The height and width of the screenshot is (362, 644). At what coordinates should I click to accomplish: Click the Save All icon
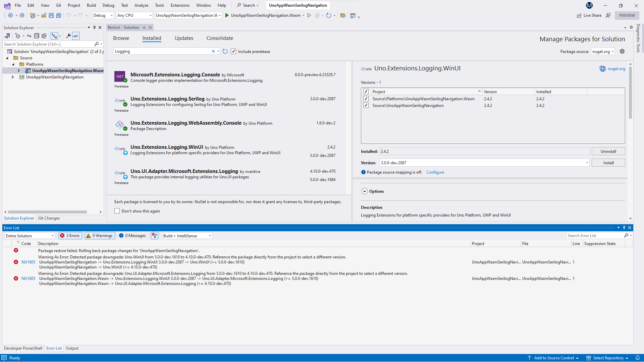(58, 15)
